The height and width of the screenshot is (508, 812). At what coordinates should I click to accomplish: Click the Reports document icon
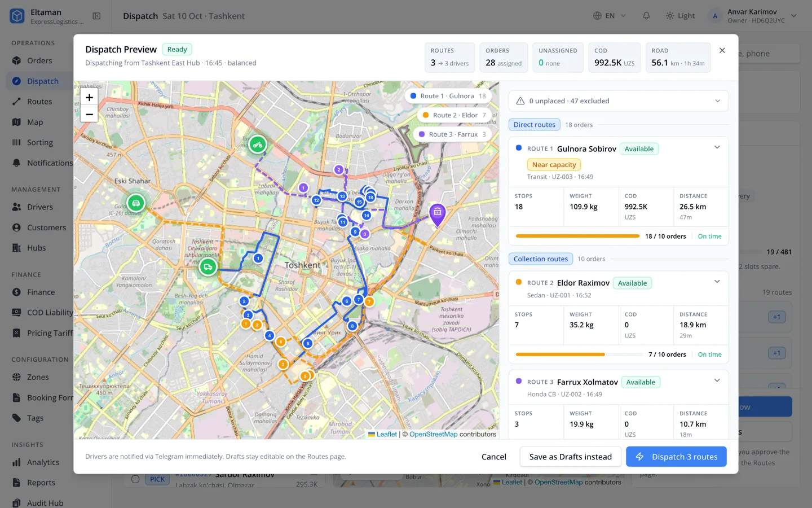[x=16, y=483]
